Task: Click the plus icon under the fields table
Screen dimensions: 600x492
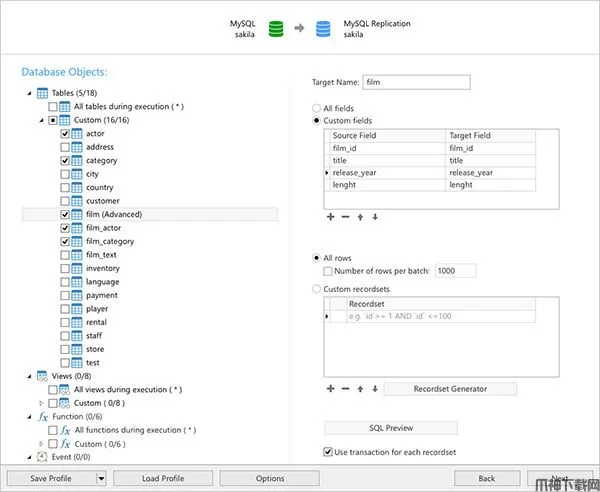Action: click(x=331, y=215)
